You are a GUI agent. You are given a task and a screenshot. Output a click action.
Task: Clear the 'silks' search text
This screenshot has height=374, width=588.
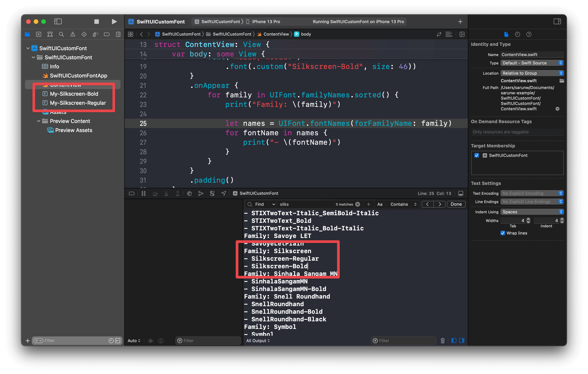click(x=358, y=204)
